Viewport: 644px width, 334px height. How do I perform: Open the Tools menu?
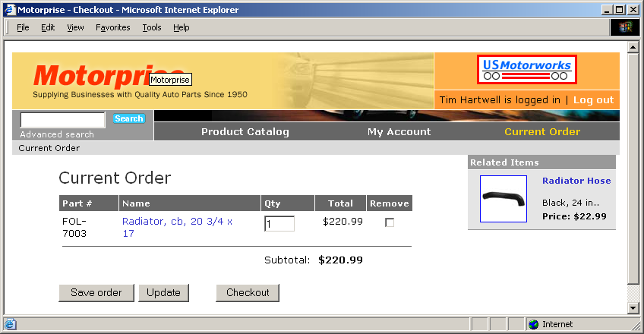[152, 27]
